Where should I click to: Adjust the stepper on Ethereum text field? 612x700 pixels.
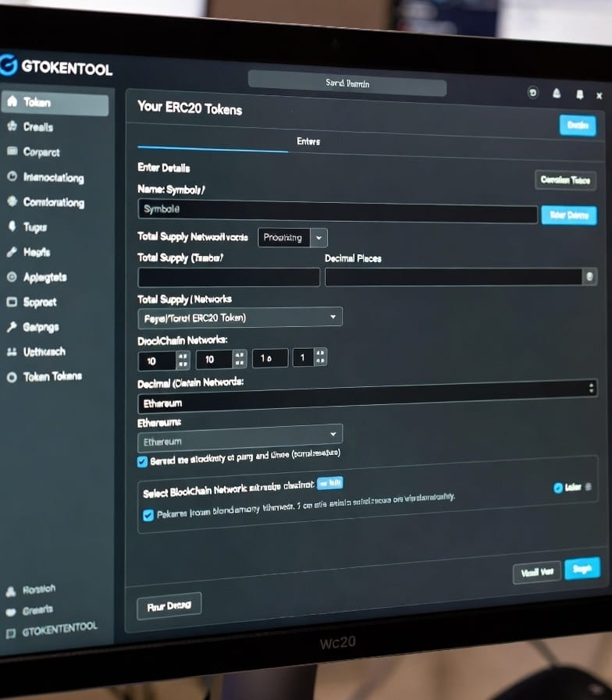coord(591,388)
